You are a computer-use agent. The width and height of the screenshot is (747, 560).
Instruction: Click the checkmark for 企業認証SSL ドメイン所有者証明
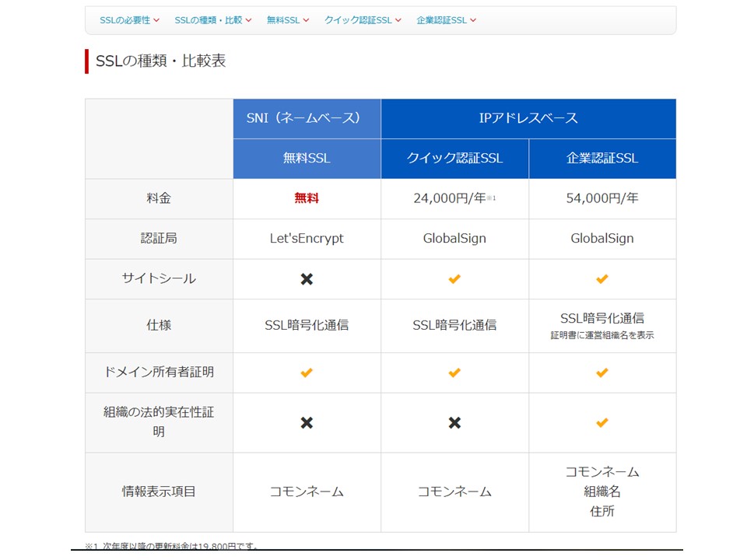[x=602, y=373]
